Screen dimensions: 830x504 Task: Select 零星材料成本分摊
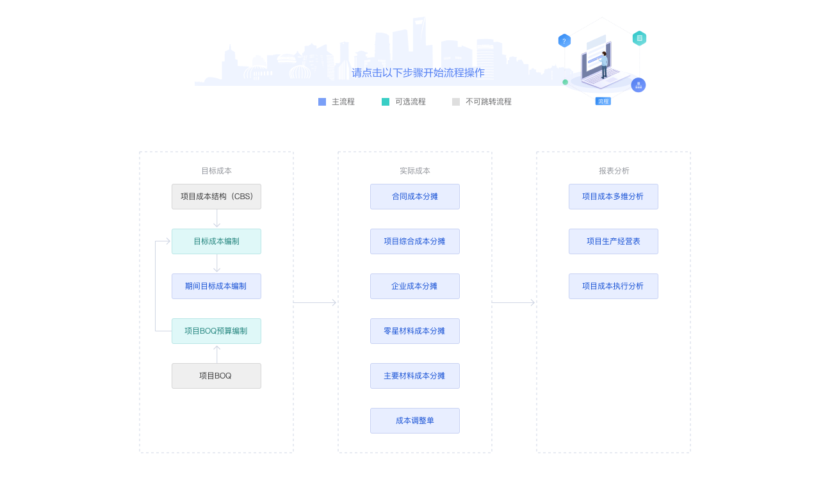click(x=415, y=331)
